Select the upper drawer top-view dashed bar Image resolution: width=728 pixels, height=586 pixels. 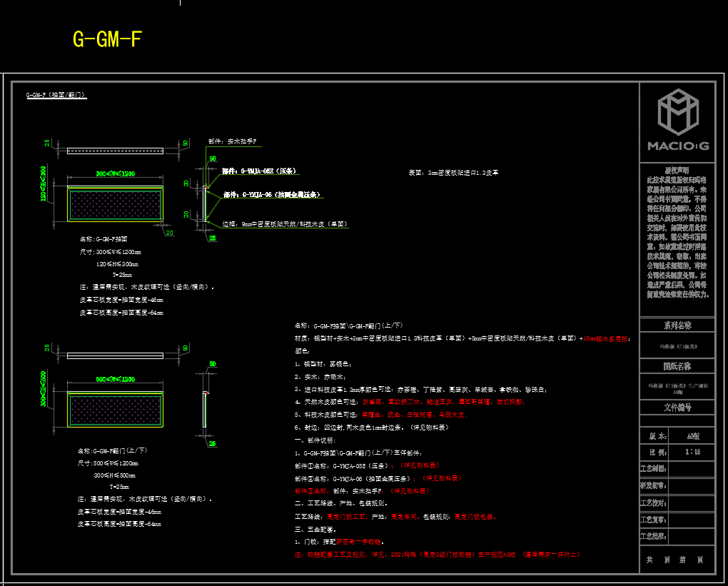click(x=115, y=151)
